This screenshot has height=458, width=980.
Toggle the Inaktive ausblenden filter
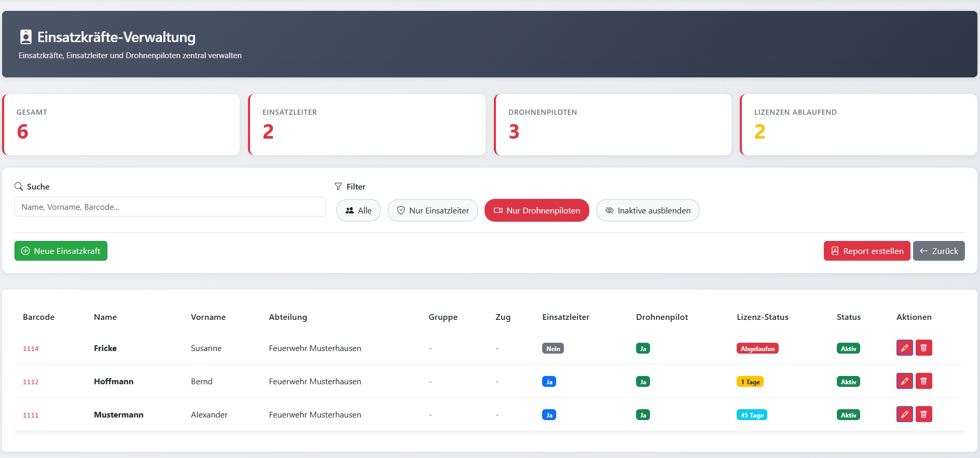(x=647, y=210)
